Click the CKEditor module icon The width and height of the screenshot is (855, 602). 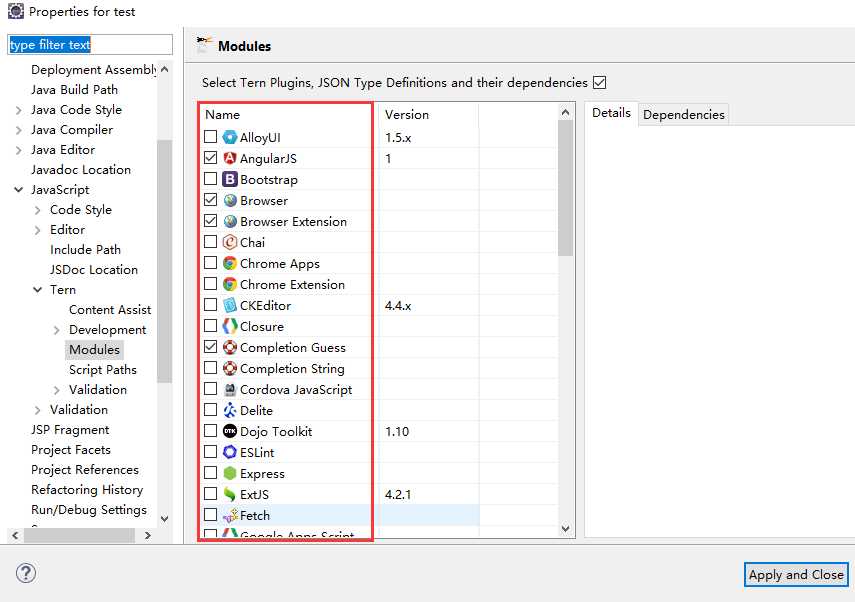pos(230,305)
